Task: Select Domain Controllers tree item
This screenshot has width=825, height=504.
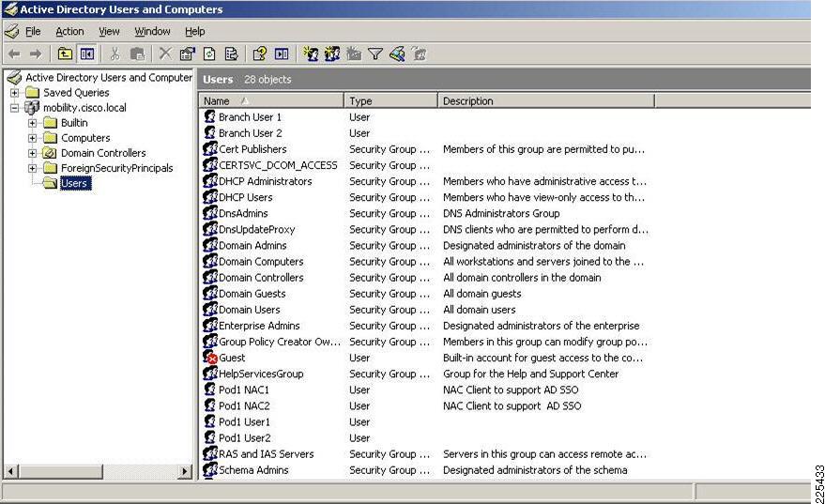Action: (x=103, y=153)
